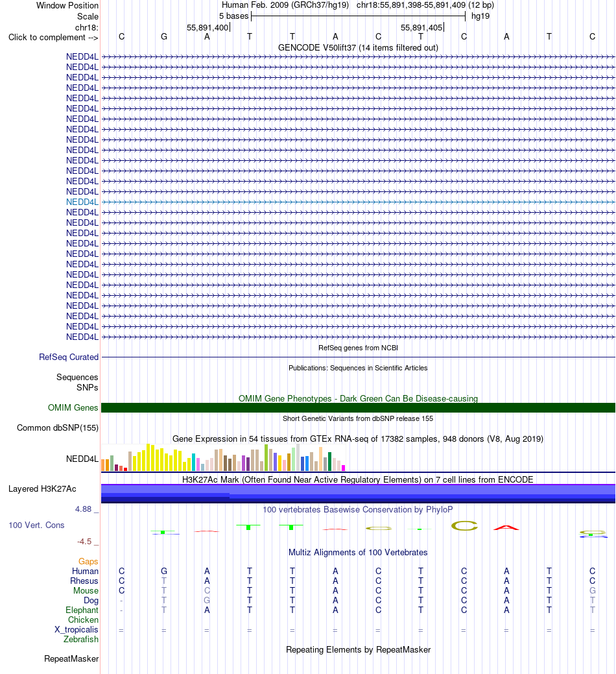Select the Dog species row label
Screen dimensions: 616x674
coord(91,601)
